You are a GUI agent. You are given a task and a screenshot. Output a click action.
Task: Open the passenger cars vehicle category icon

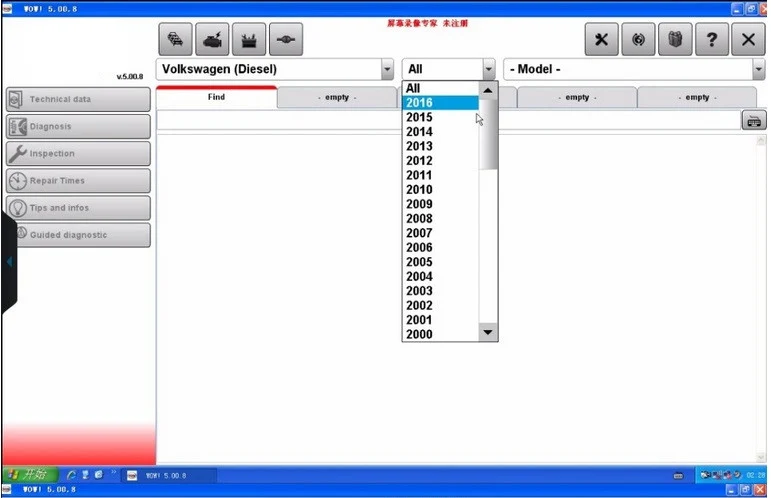175,39
